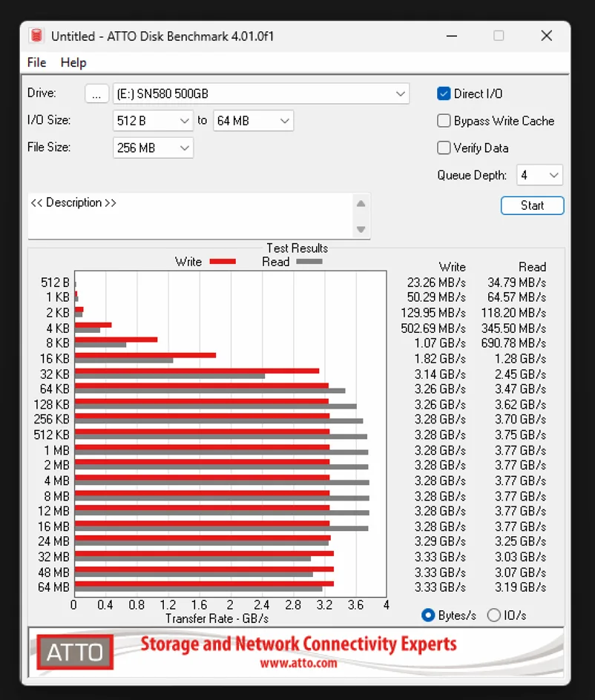Click the description scrollbar up arrow
The width and height of the screenshot is (595, 700).
coord(361,204)
